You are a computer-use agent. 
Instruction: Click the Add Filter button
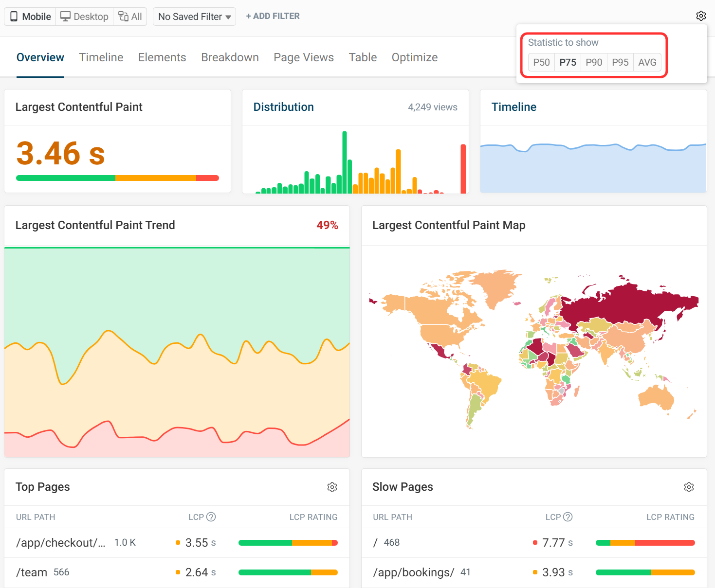tap(273, 16)
